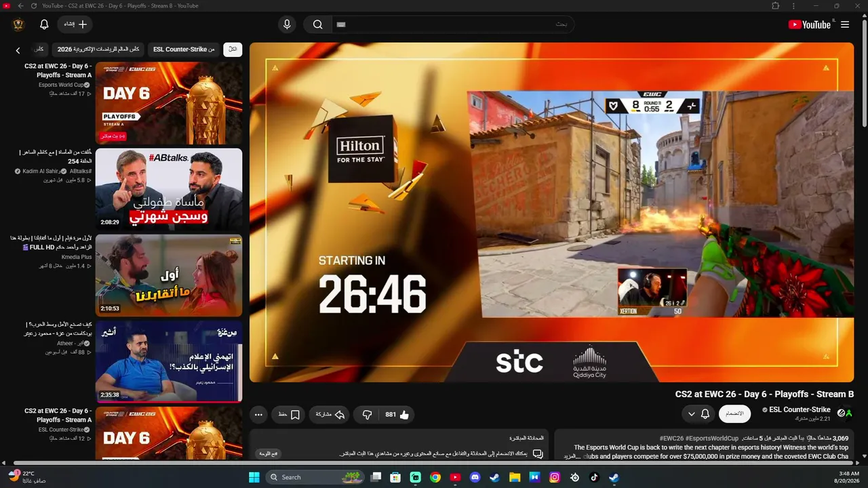
Task: Open the Kmedia Plus channel name
Action: pyautogui.click(x=76, y=257)
